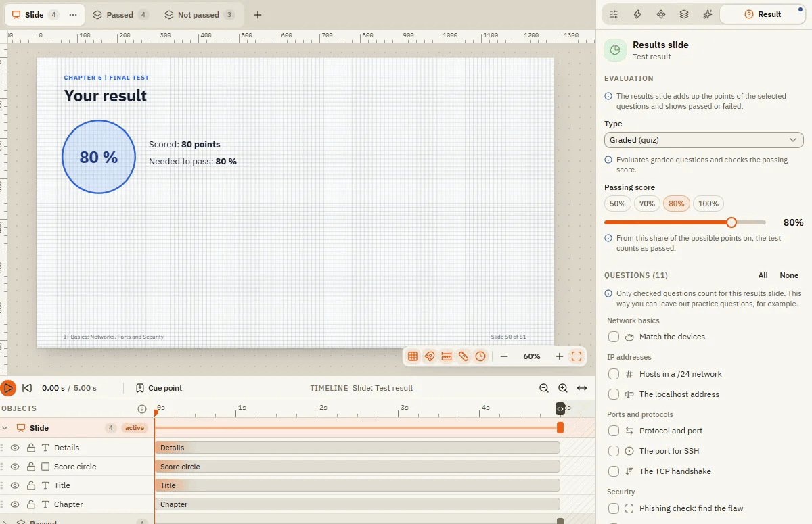Open the four-diamonds components panel

pos(661,14)
